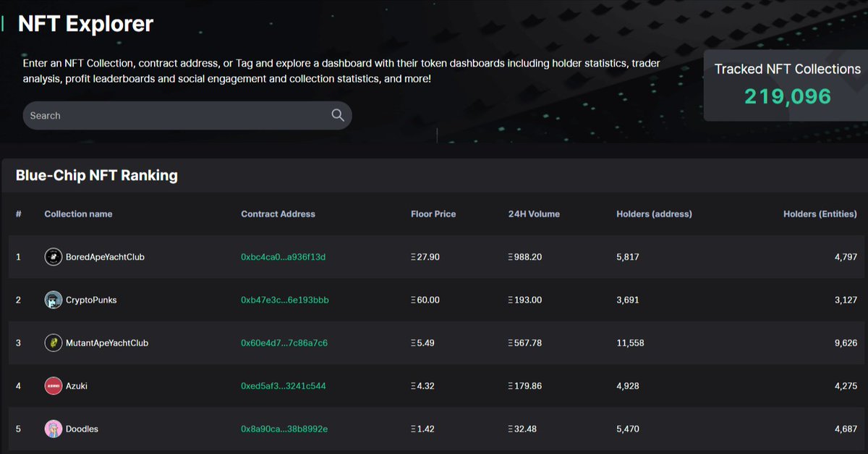The image size is (868, 454).
Task: Click the Doodles contract address link
Action: (284, 428)
